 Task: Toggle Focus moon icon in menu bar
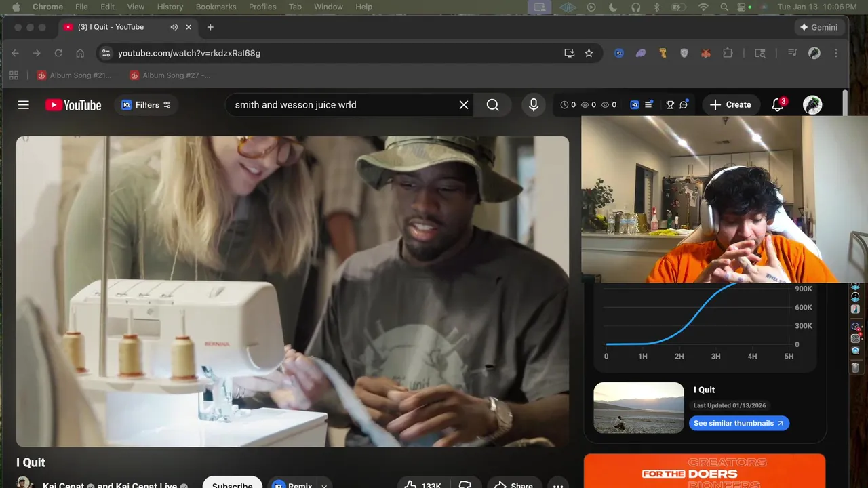613,7
